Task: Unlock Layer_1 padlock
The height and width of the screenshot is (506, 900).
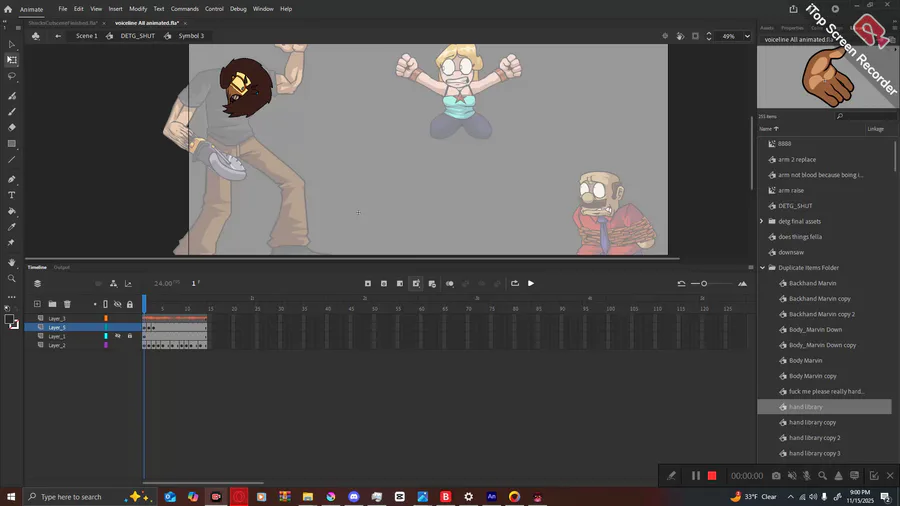Action: point(130,336)
